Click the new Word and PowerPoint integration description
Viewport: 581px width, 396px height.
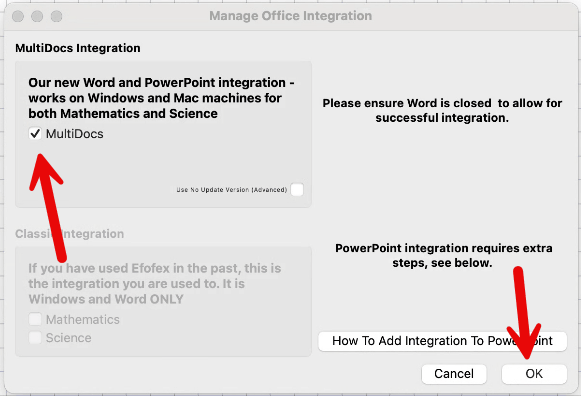(162, 98)
